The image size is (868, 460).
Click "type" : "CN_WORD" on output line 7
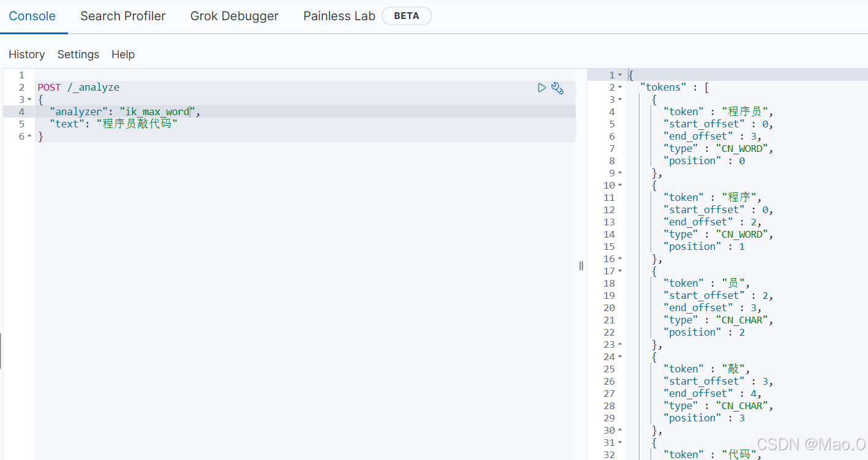(719, 148)
